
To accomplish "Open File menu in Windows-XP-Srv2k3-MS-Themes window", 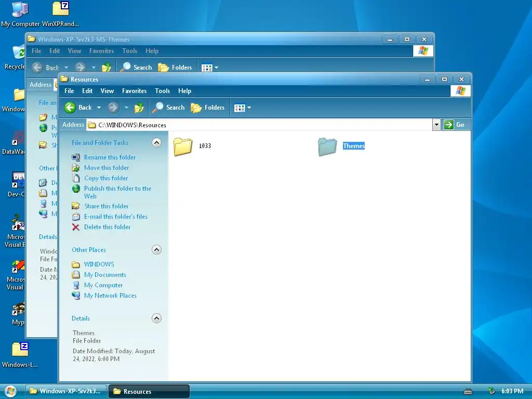I will 36,51.
